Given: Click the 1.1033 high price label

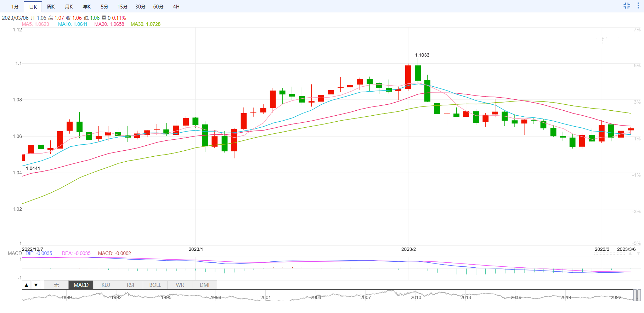Looking at the screenshot, I should tap(422, 55).
